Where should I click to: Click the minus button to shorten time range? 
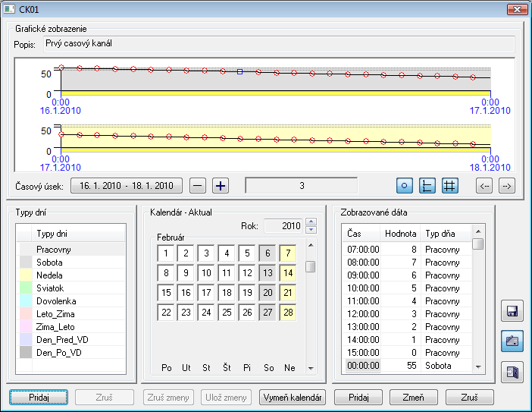[x=197, y=186]
